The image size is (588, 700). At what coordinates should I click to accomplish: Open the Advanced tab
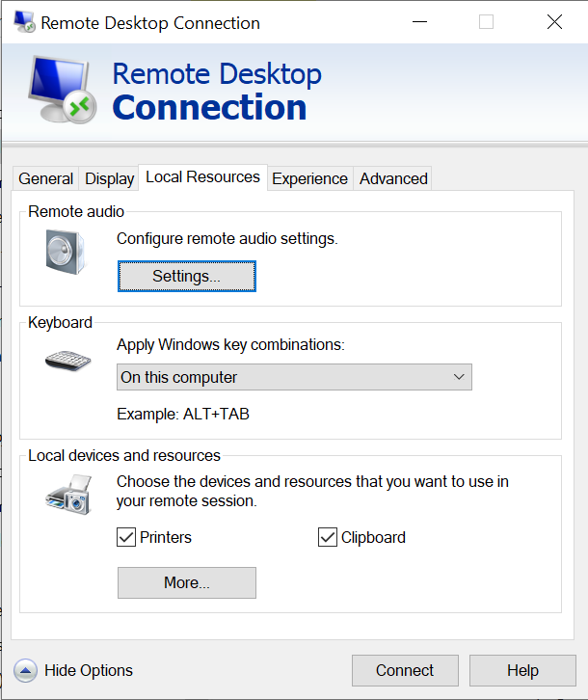[393, 178]
